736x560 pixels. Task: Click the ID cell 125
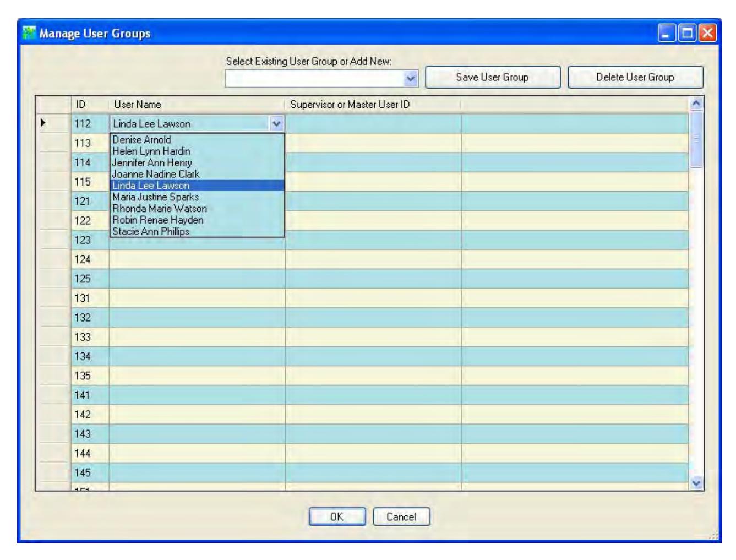click(x=90, y=279)
